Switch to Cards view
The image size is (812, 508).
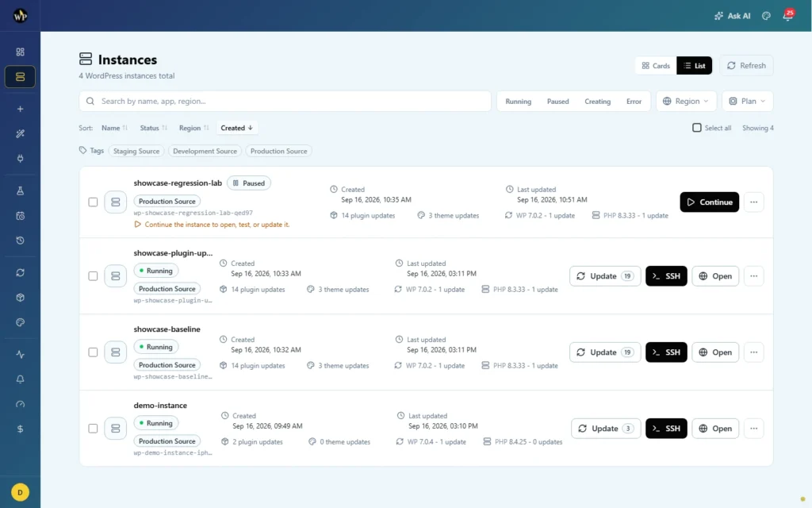(x=656, y=66)
